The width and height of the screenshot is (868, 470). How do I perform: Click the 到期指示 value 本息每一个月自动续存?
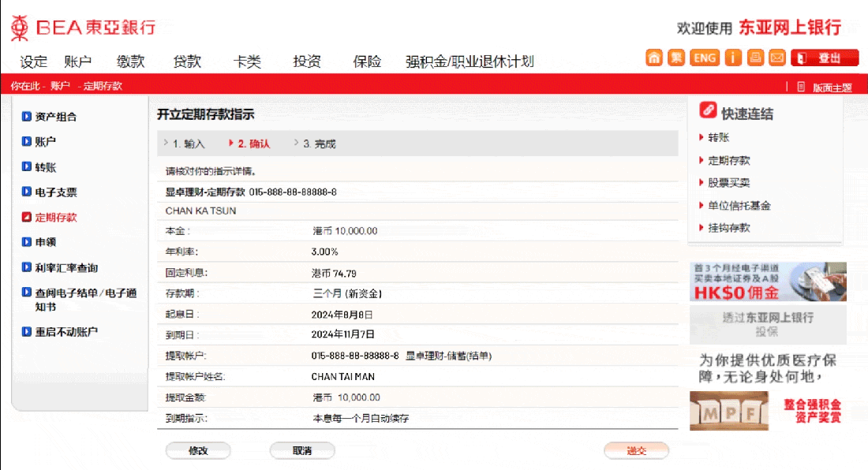361,419
